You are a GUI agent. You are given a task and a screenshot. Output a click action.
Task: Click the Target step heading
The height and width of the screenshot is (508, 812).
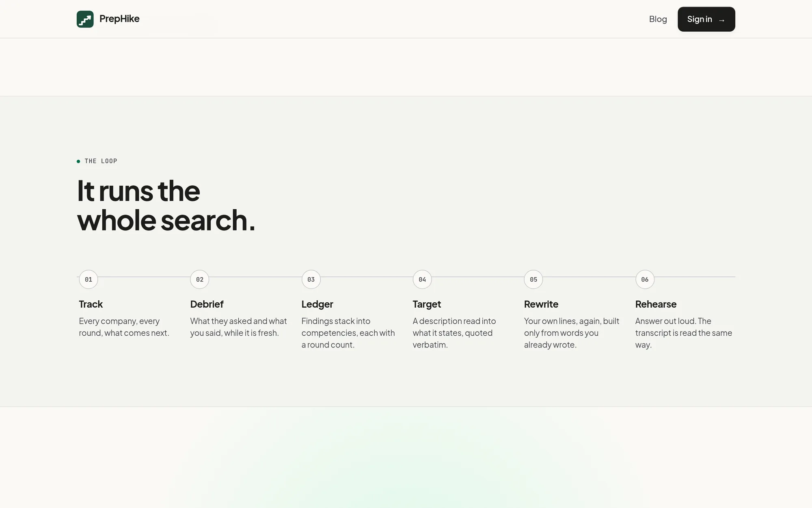[427, 304]
